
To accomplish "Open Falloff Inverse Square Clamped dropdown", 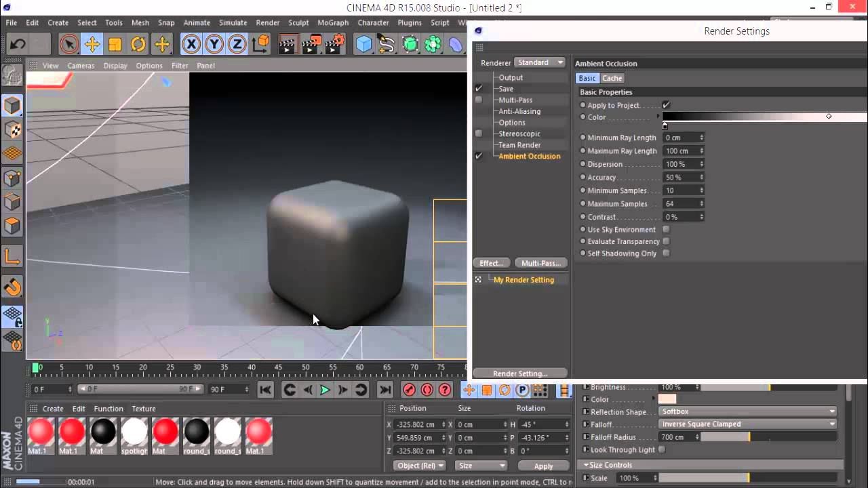I will [x=748, y=424].
